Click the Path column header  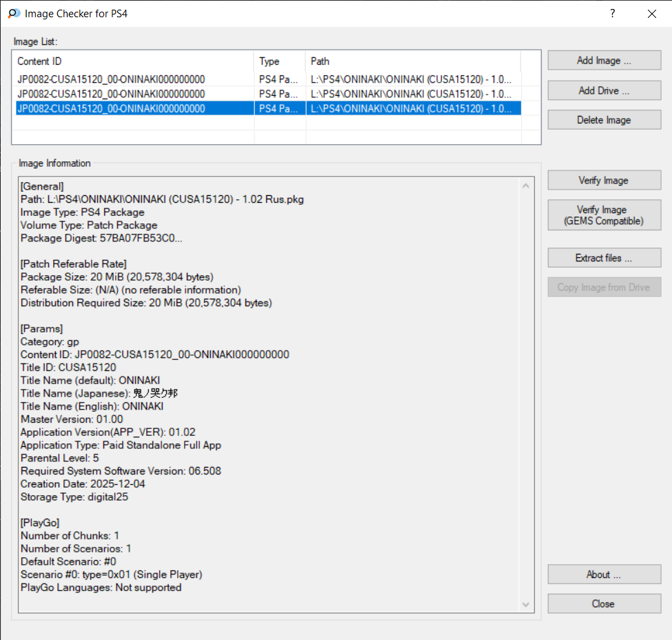point(412,61)
